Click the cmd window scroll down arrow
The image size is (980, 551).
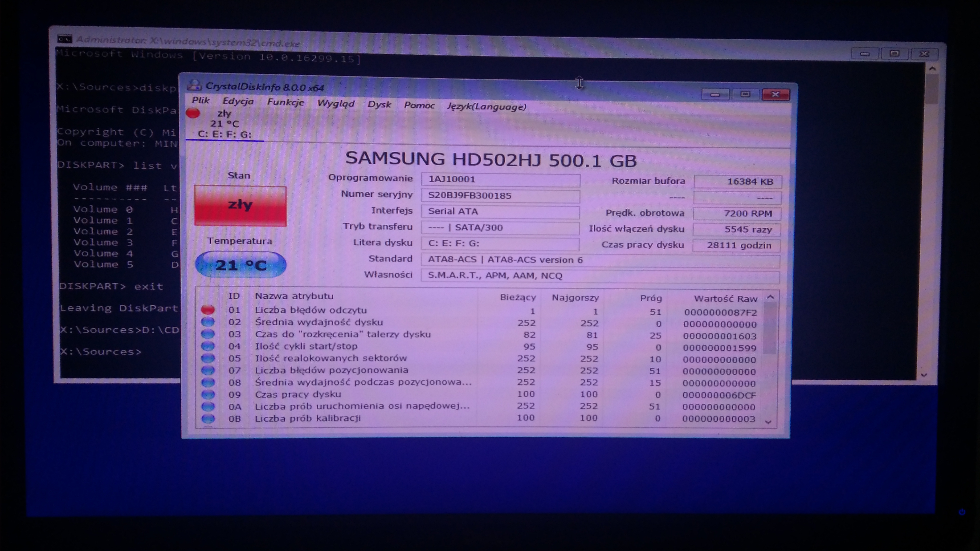(x=924, y=375)
